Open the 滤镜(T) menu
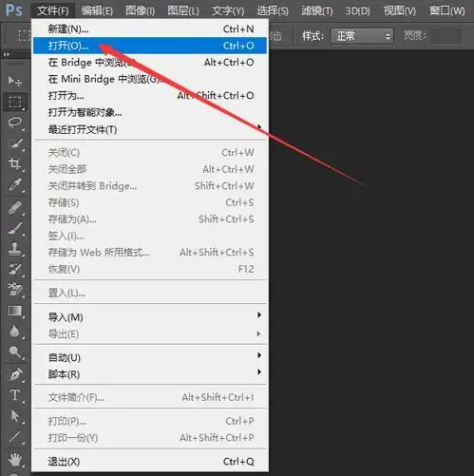 317,10
